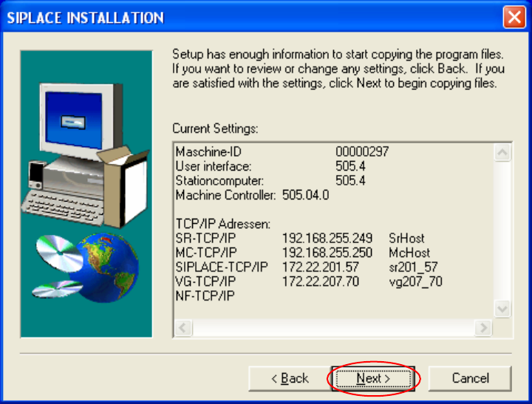
Task: Click the SIPLACE-TCP/IP address 172.22.201.57
Action: pos(320,267)
